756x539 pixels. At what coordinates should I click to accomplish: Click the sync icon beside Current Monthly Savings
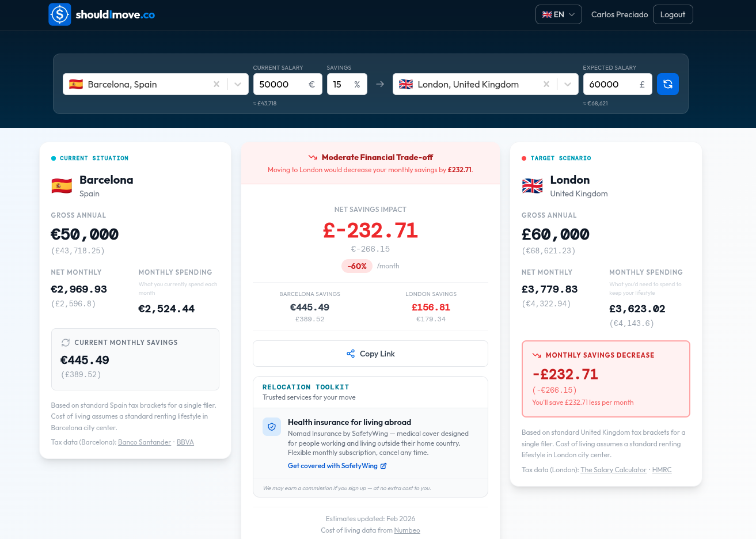(66, 343)
